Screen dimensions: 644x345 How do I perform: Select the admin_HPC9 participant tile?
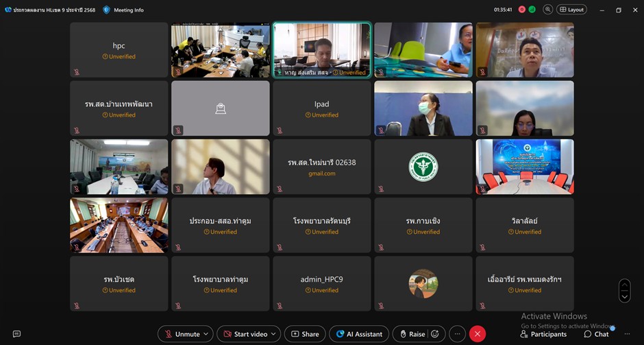321,283
